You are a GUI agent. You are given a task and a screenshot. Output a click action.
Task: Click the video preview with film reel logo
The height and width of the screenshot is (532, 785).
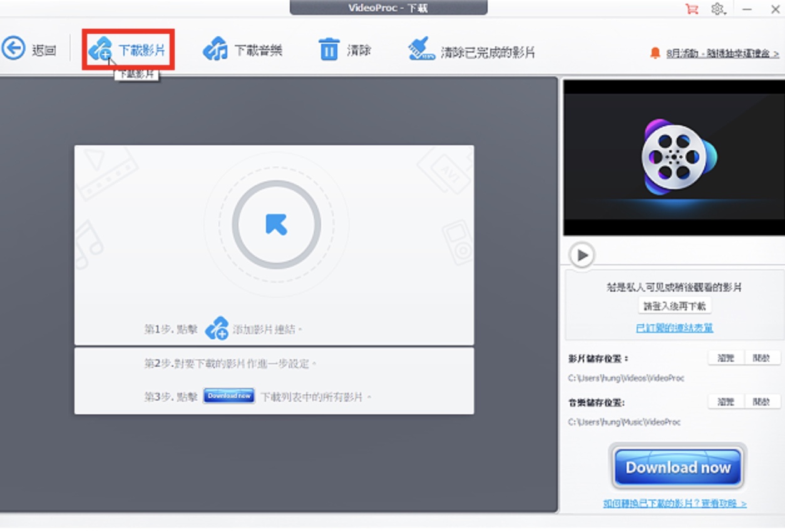point(674,157)
